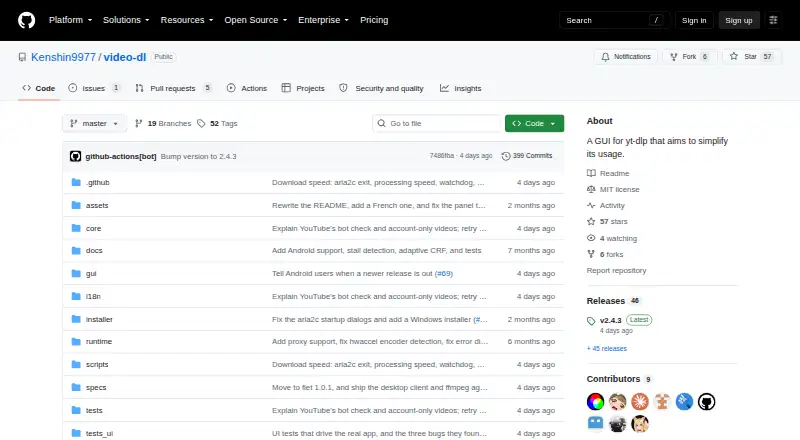The height and width of the screenshot is (440, 800).
Task: Click the scales icon beside MIT license
Action: click(x=591, y=189)
